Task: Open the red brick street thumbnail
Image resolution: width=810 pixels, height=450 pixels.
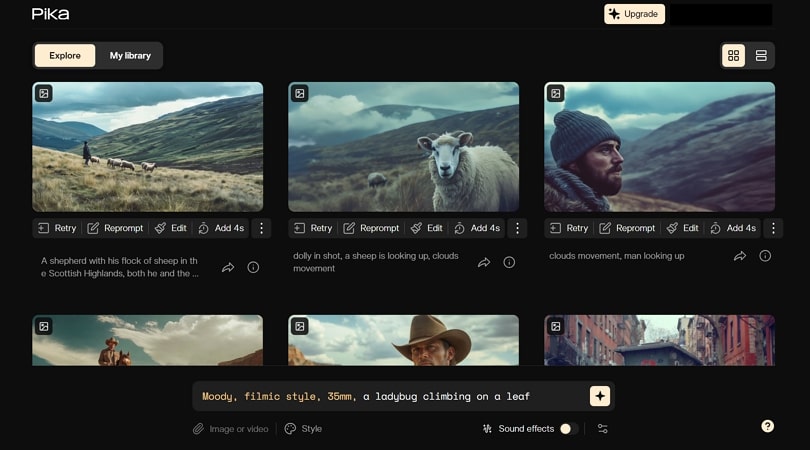Action: click(660, 340)
